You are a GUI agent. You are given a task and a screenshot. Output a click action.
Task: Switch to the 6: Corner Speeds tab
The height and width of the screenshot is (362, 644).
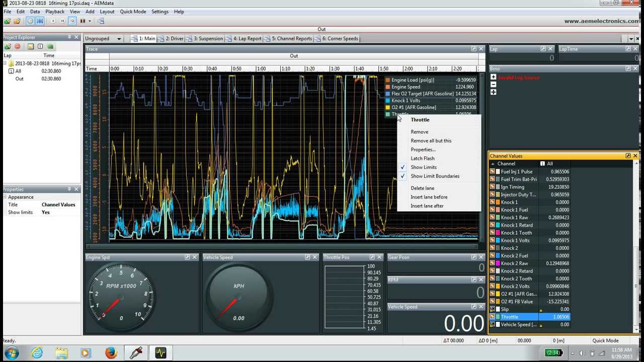(337, 39)
